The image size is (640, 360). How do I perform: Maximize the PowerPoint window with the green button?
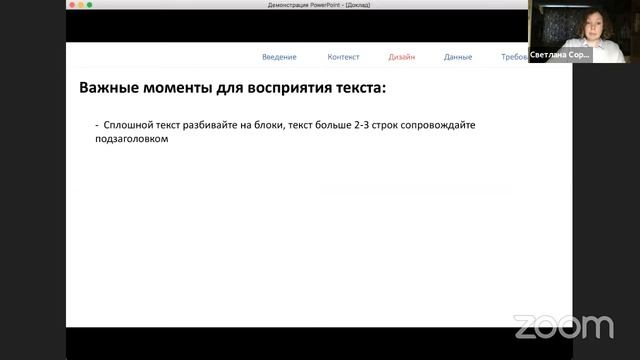point(89,5)
